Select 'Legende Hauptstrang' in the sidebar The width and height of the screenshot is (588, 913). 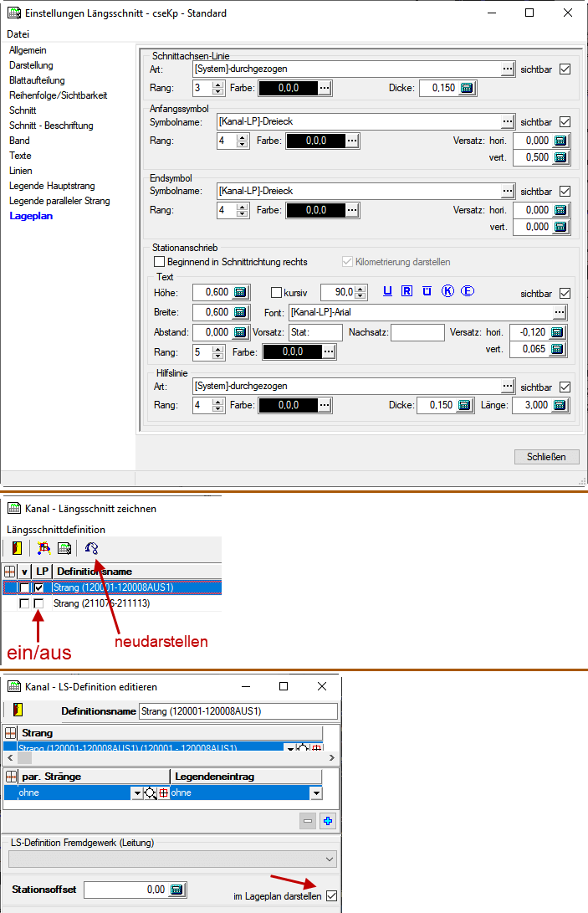pos(52,186)
